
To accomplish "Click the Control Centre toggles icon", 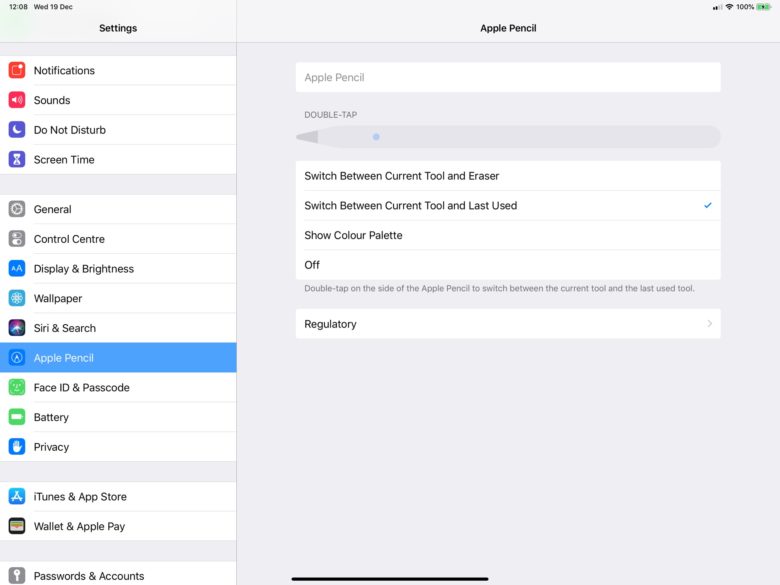I will [17, 239].
